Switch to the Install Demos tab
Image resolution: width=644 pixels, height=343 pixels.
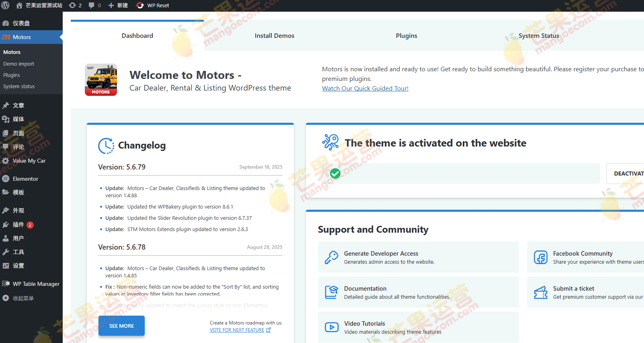pyautogui.click(x=274, y=36)
